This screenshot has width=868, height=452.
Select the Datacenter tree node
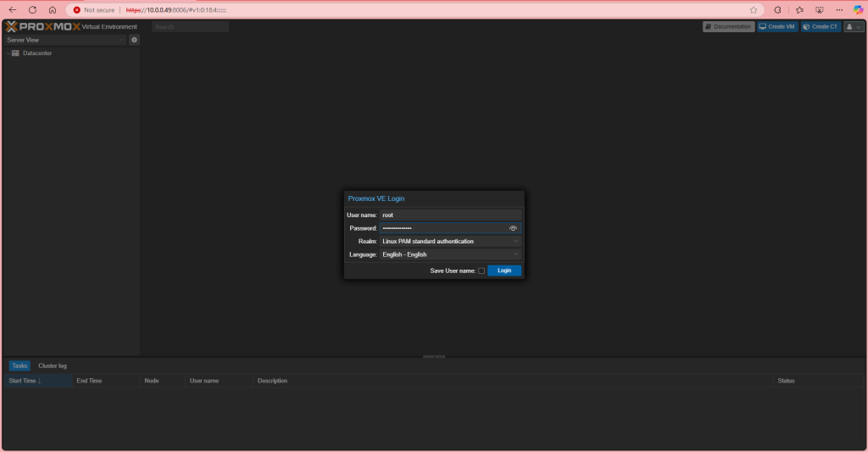pyautogui.click(x=37, y=53)
